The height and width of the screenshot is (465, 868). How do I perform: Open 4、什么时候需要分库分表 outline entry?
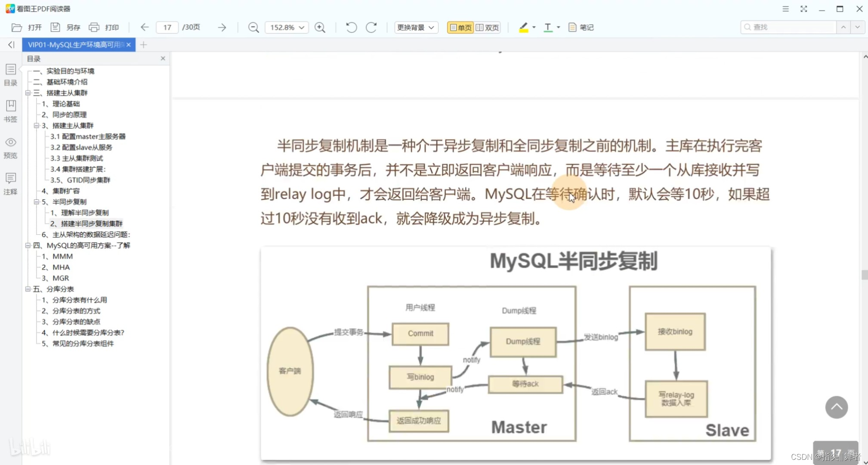83,333
